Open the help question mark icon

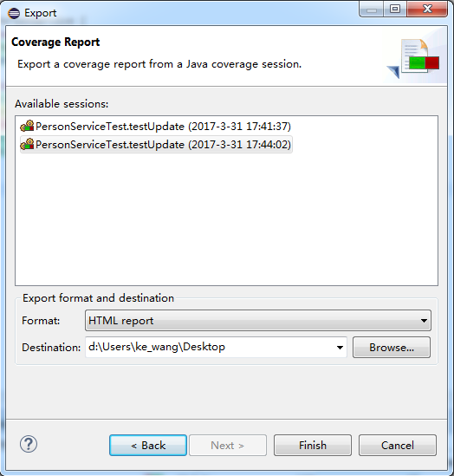tap(29, 444)
